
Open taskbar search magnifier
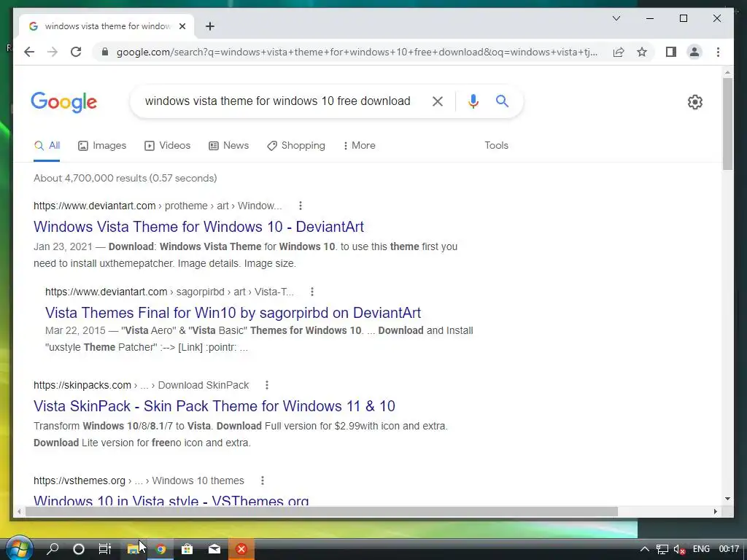click(53, 549)
